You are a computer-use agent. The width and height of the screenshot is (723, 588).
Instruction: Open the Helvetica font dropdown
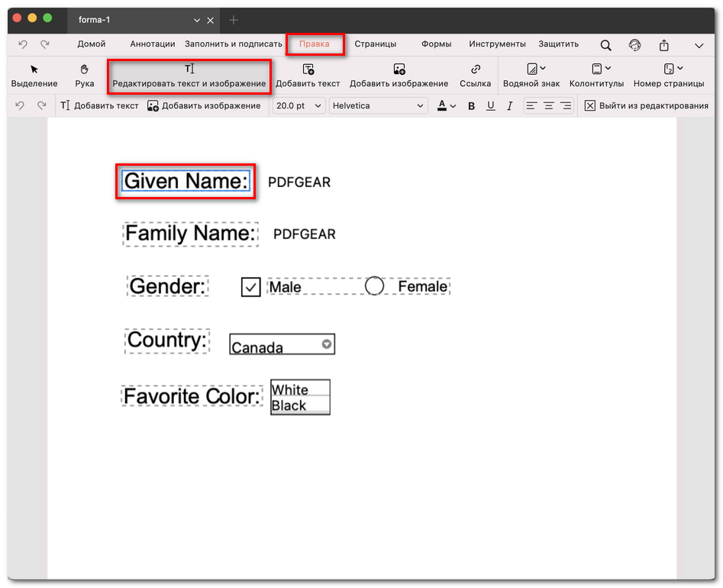(378, 106)
